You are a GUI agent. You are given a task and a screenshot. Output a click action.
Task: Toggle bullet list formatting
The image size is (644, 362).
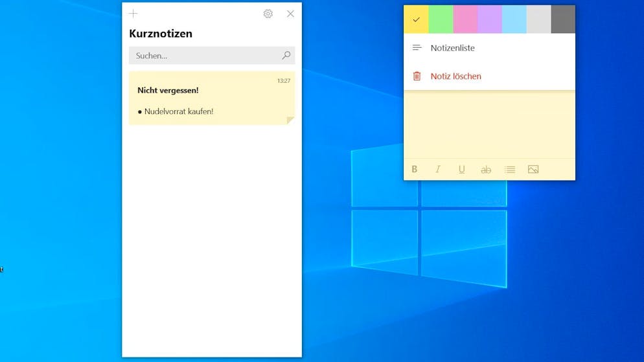tap(510, 170)
